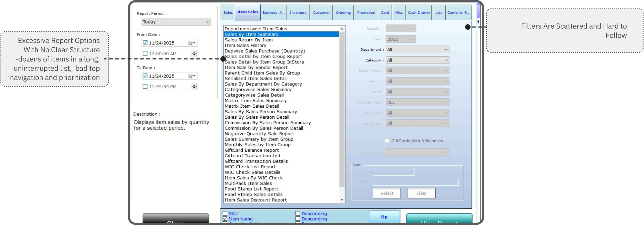The width and height of the screenshot is (644, 225).
Task: Enable GiftCards With 0 Balances checkbox
Action: [x=387, y=141]
